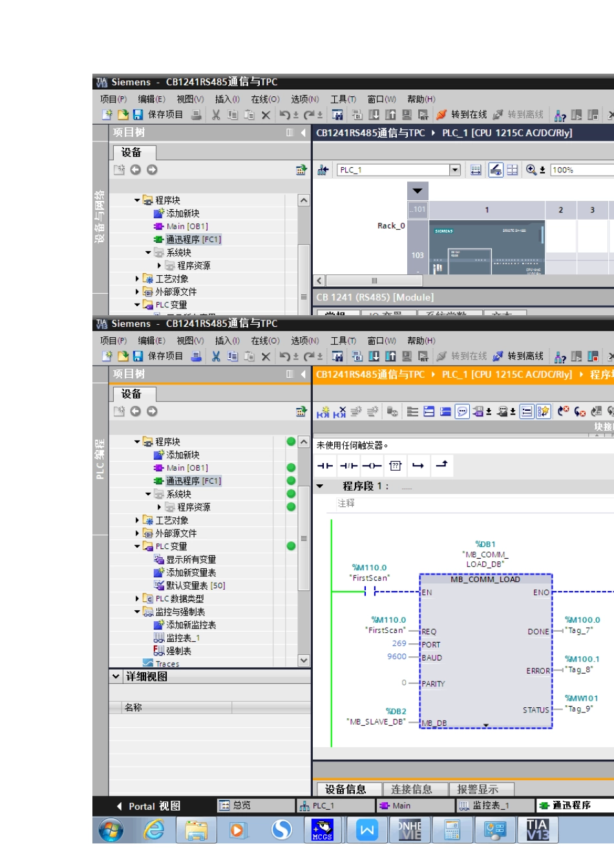Collapse the 详细视图 panel
This screenshot has width=614, height=868.
116,676
